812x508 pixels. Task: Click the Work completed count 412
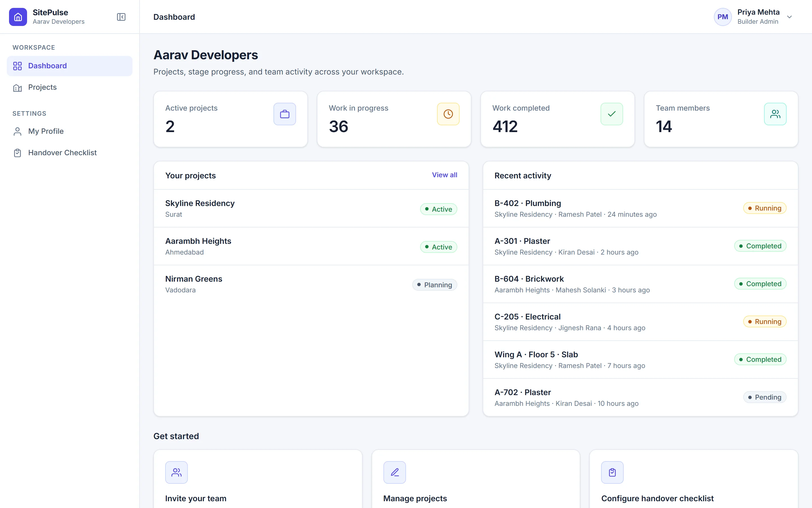pyautogui.click(x=505, y=127)
